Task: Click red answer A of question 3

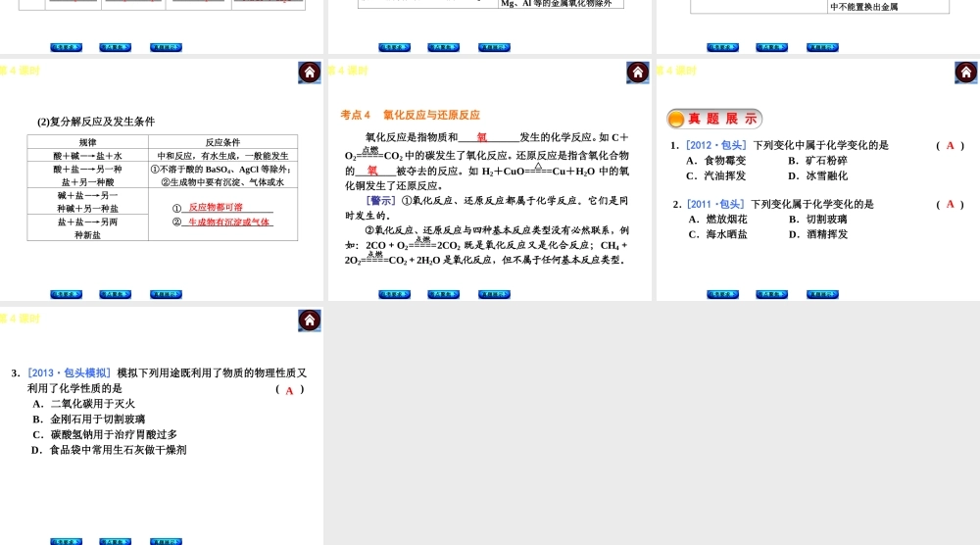Action: pyautogui.click(x=289, y=391)
